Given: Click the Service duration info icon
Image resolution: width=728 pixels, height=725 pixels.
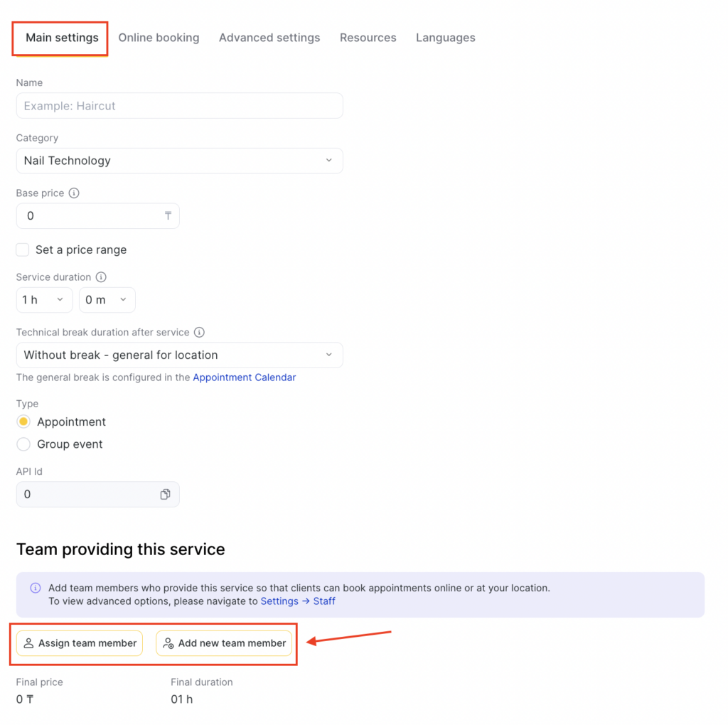Looking at the screenshot, I should pyautogui.click(x=101, y=277).
